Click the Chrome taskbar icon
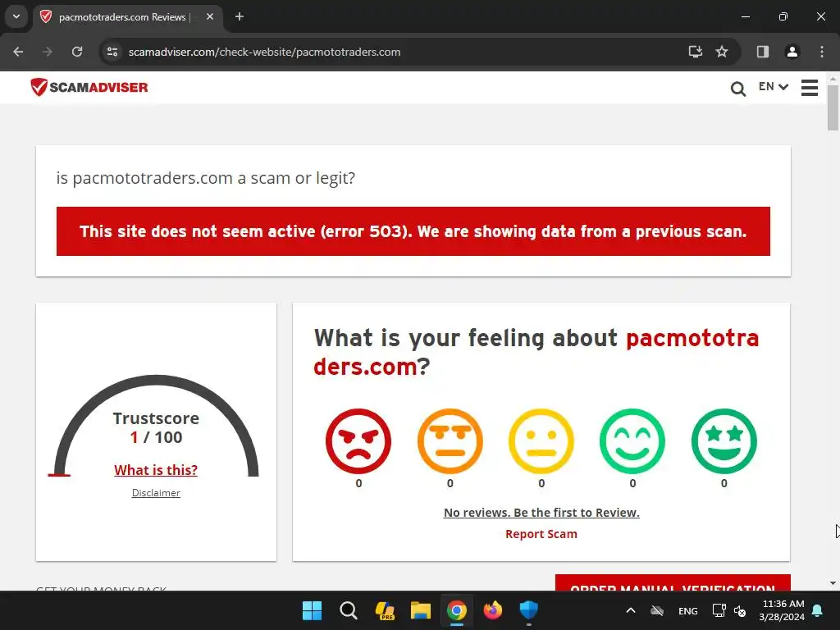Screen dimensions: 840x630 pyautogui.click(x=456, y=610)
